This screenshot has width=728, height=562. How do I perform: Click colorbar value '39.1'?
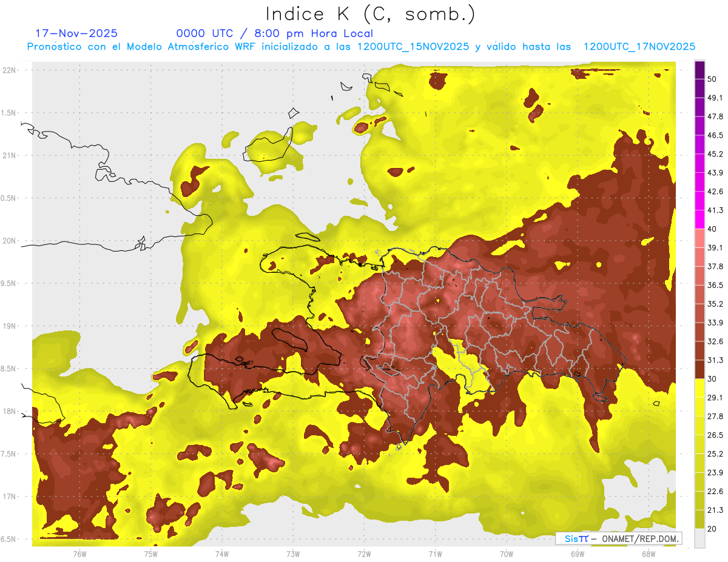tap(715, 248)
